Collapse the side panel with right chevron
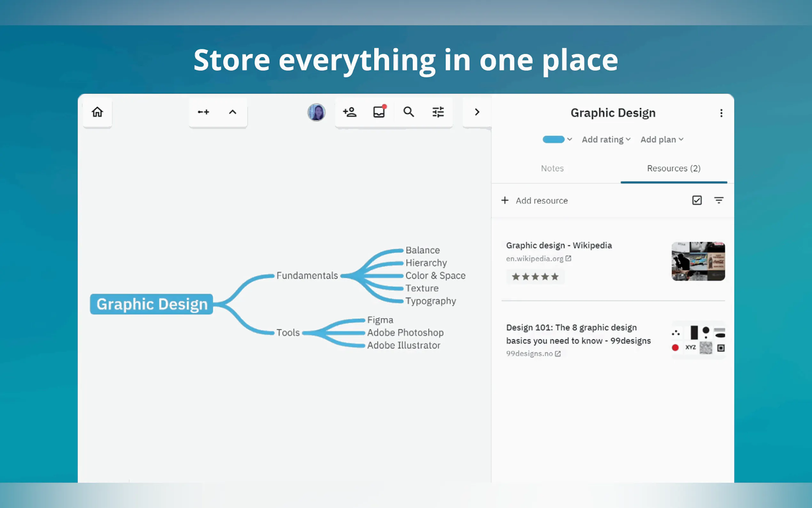Viewport: 812px width, 508px height. pyautogui.click(x=477, y=112)
